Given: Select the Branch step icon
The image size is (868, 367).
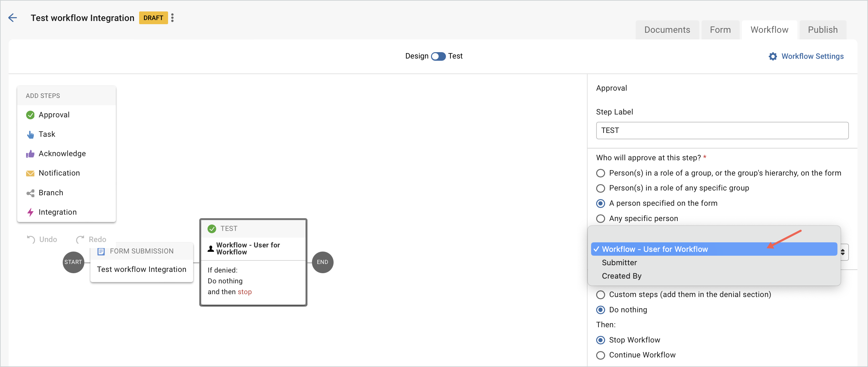Looking at the screenshot, I should coord(30,193).
